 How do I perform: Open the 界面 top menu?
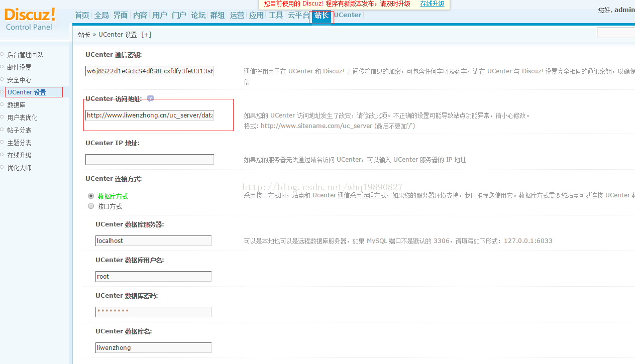pyautogui.click(x=121, y=15)
